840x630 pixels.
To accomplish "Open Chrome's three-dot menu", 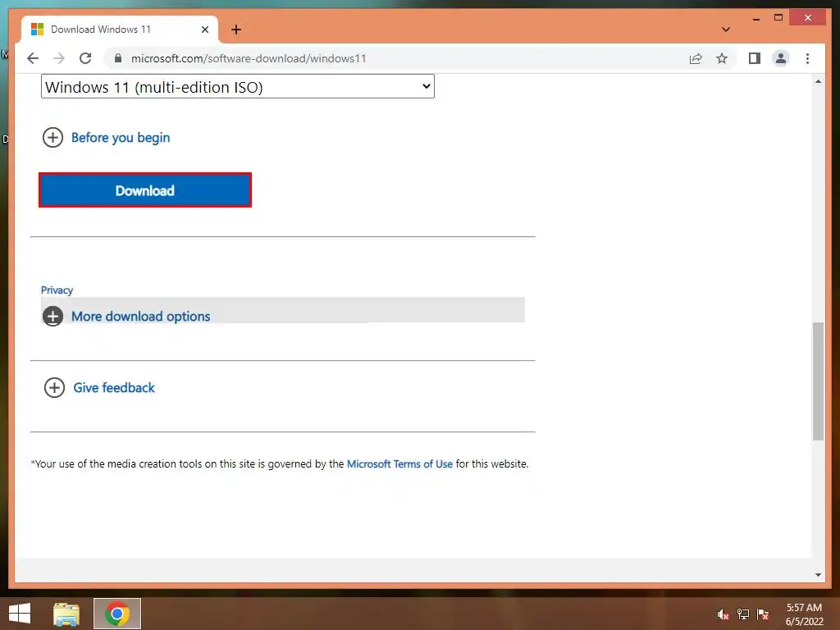I will 807,58.
